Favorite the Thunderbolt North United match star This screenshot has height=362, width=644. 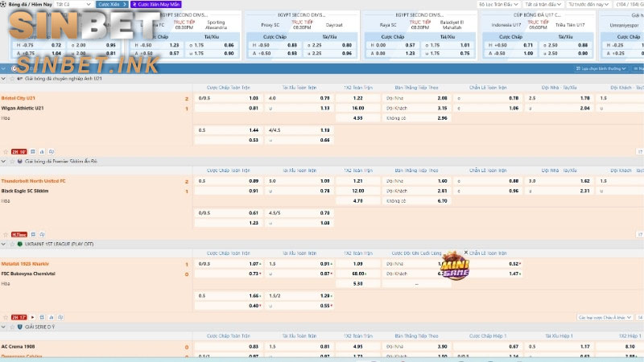(x=6, y=234)
